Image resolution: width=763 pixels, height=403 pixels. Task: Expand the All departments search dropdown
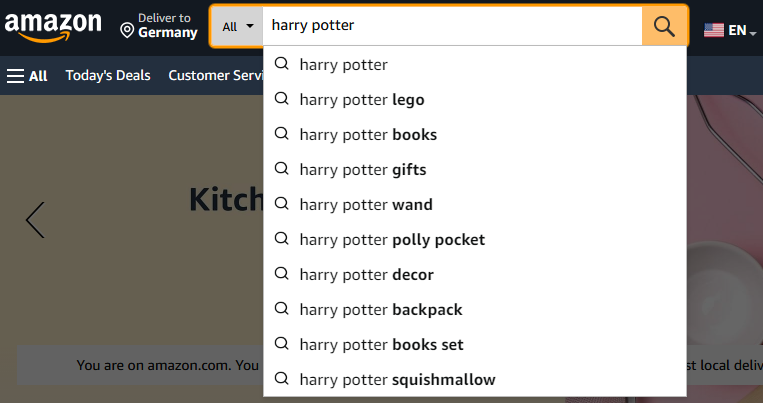pyautogui.click(x=237, y=26)
